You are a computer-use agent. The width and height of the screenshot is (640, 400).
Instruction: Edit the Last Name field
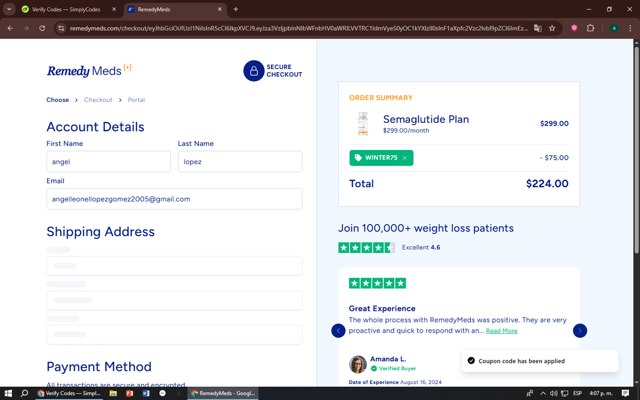[x=240, y=162]
